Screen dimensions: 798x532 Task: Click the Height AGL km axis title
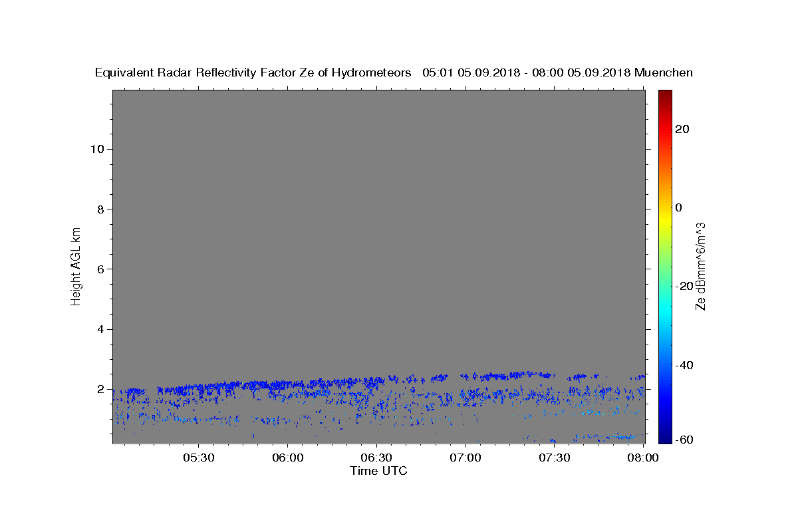(x=76, y=265)
